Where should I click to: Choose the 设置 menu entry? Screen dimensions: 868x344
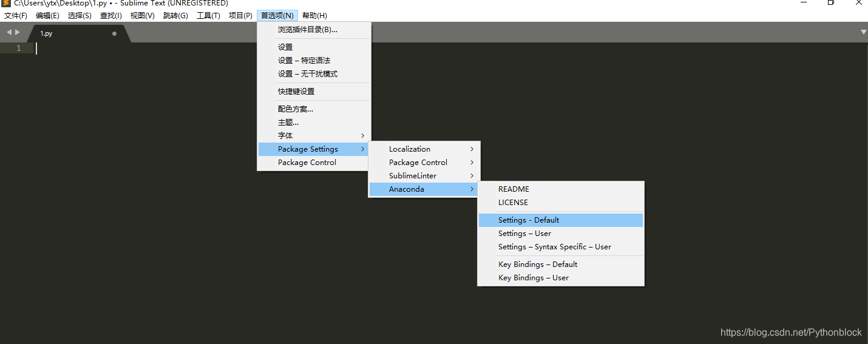coord(314,47)
